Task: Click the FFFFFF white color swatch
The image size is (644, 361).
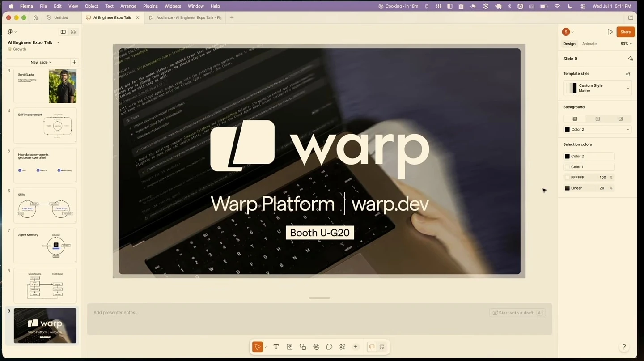Action: (567, 178)
